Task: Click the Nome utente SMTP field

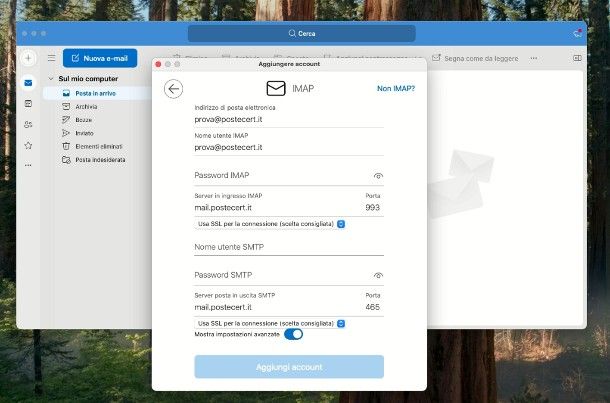Action: pos(289,247)
